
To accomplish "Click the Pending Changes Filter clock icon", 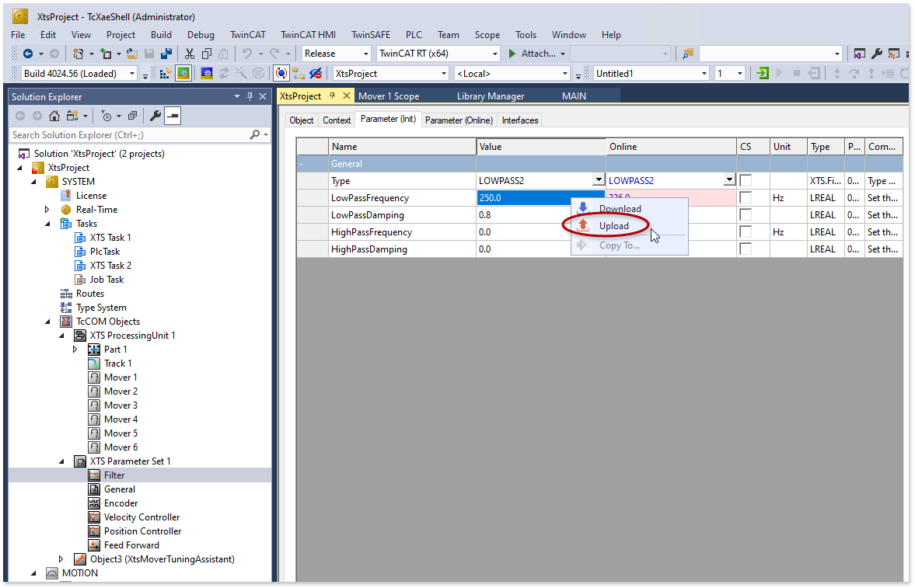I will click(107, 116).
